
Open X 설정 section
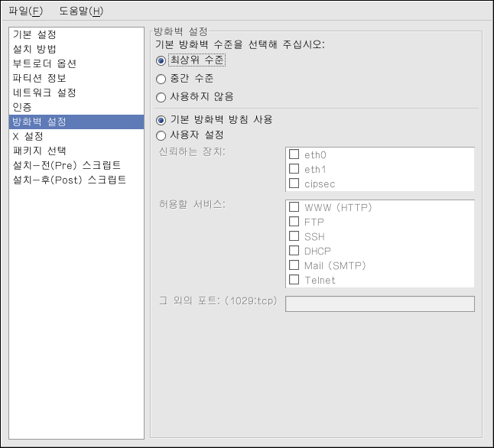click(x=28, y=136)
